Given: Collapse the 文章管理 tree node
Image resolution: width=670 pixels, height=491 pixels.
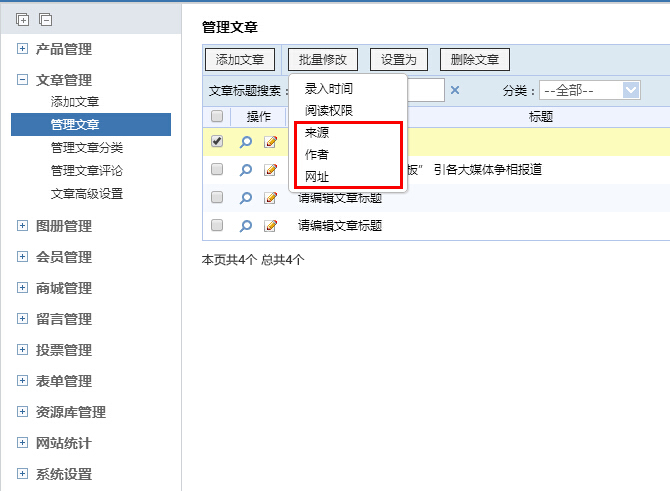Looking at the screenshot, I should pos(23,80).
